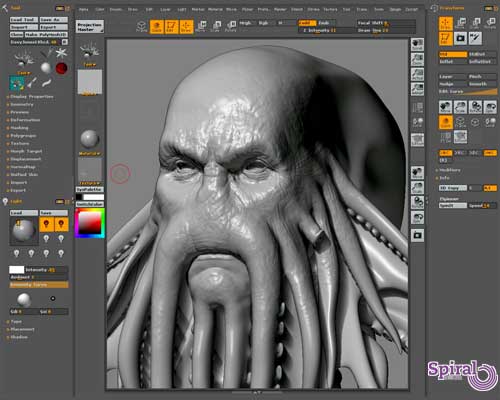Toggle Edit mode button in top shelf
The height and width of the screenshot is (400, 500).
pyautogui.click(x=171, y=27)
